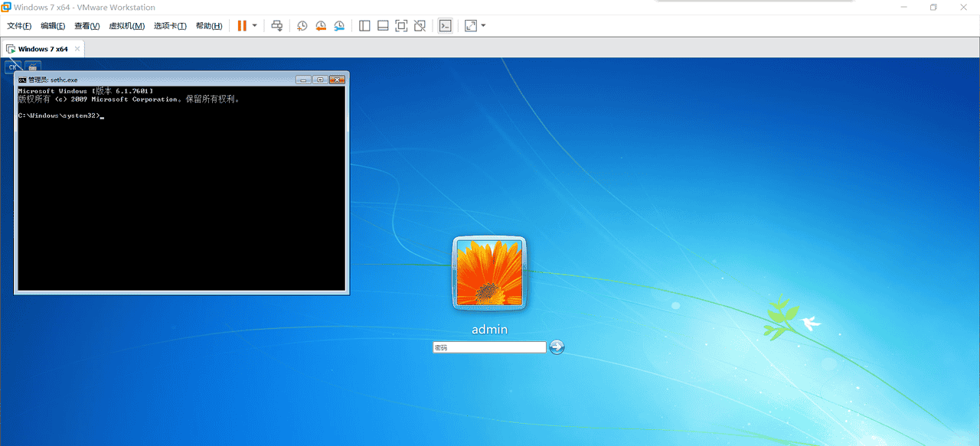This screenshot has width=980, height=446.
Task: Open the power options dropdown beside pause
Action: pyautogui.click(x=255, y=25)
